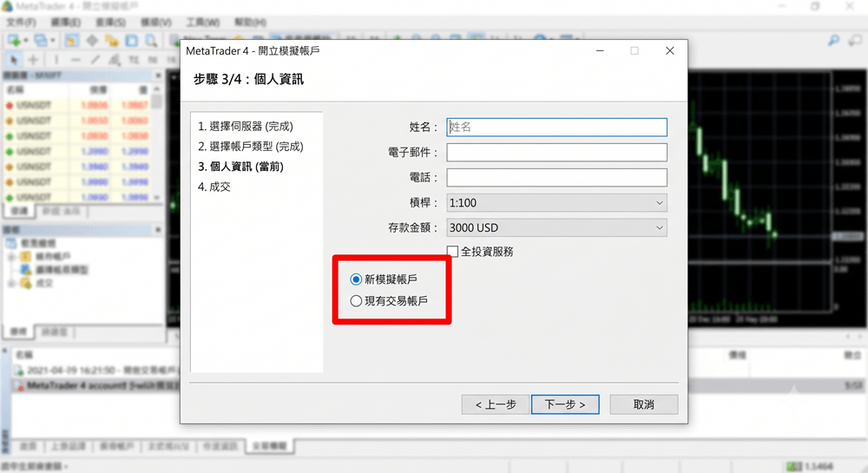Open the Strategy Tester magnifier icon
This screenshot has height=473, width=868.
pyautogui.click(x=151, y=41)
